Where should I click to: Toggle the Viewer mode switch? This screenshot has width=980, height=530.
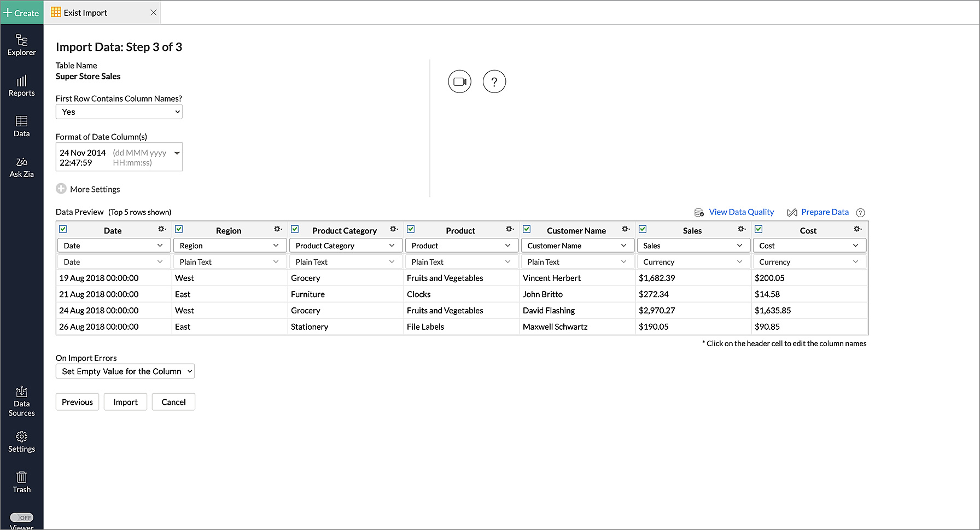click(x=22, y=517)
